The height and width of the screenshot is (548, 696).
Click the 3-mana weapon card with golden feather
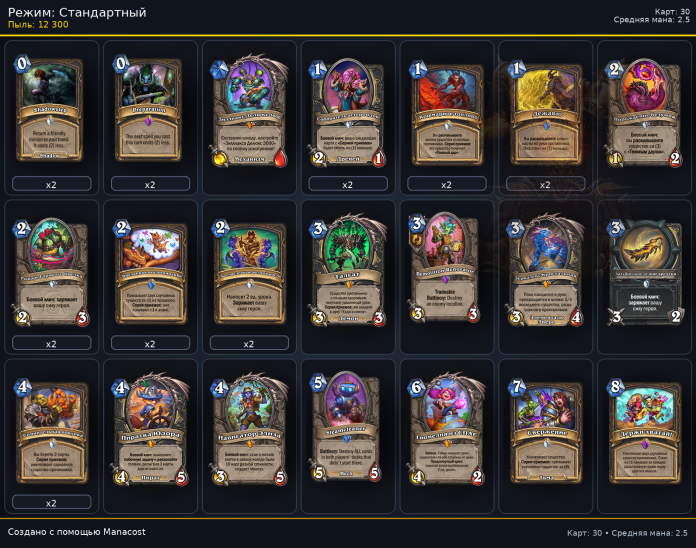click(x=645, y=273)
